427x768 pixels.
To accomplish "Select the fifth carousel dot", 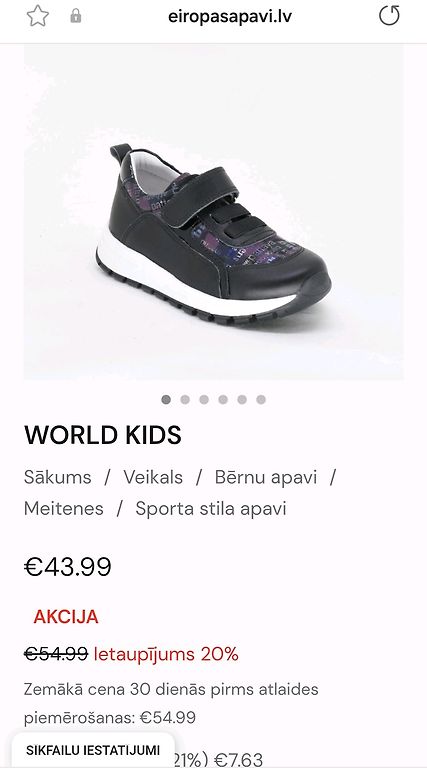I will pyautogui.click(x=242, y=400).
